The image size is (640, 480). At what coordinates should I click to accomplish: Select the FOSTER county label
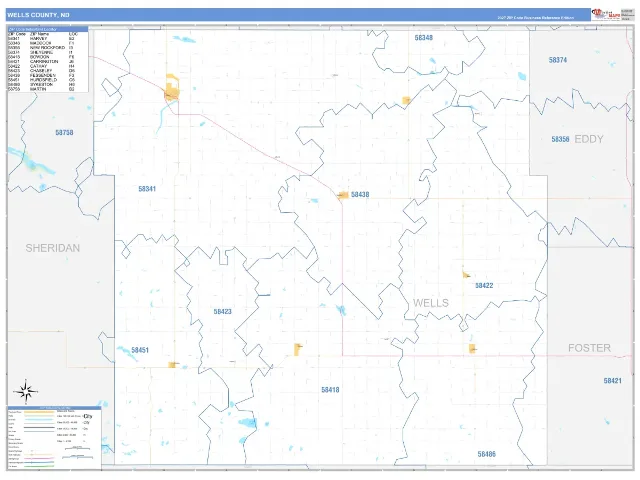pos(589,348)
